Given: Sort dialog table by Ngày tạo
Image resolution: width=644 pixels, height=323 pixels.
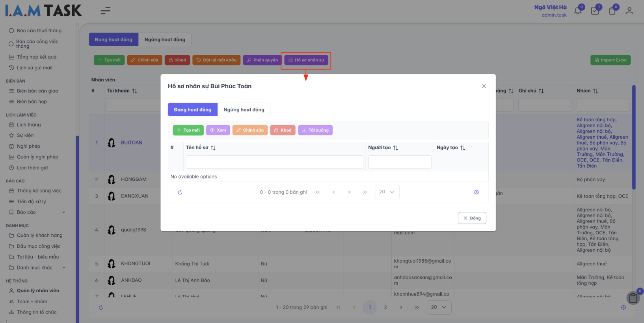Looking at the screenshot, I should point(463,148).
